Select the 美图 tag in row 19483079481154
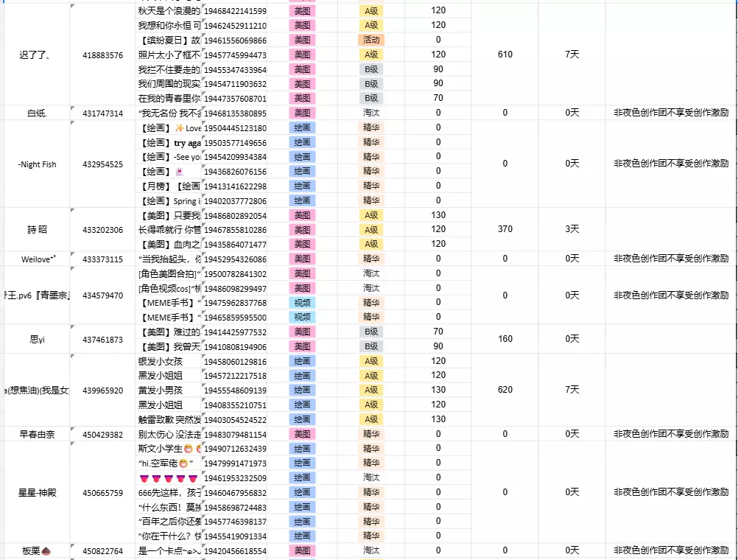 302,434
